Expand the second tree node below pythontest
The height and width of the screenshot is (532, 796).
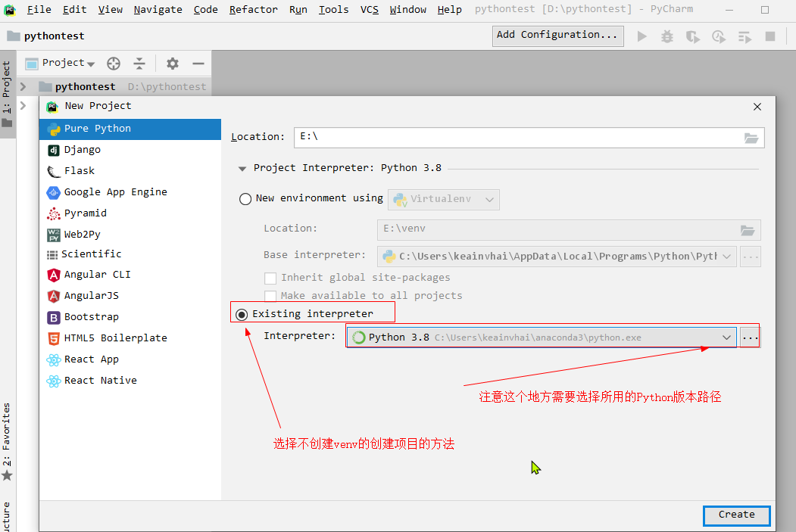coord(23,105)
